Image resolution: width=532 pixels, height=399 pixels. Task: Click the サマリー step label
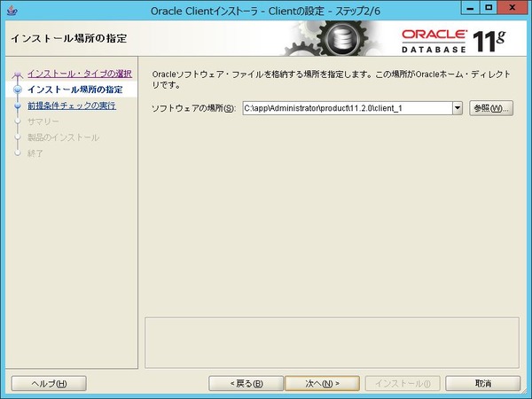[43, 121]
